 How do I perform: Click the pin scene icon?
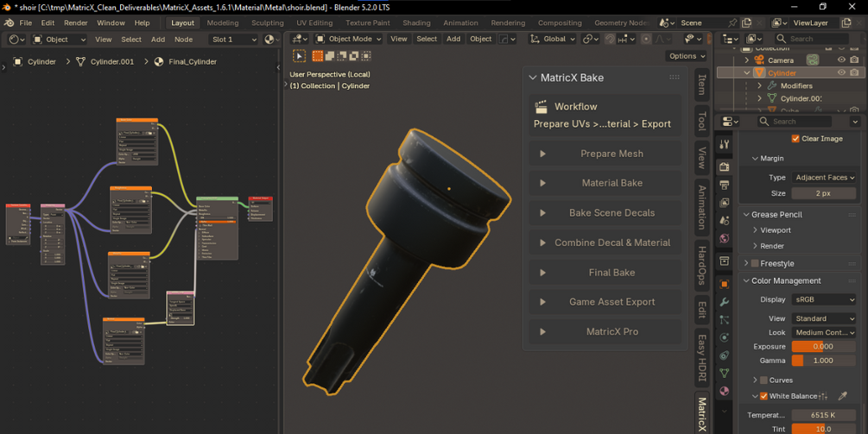point(732,22)
